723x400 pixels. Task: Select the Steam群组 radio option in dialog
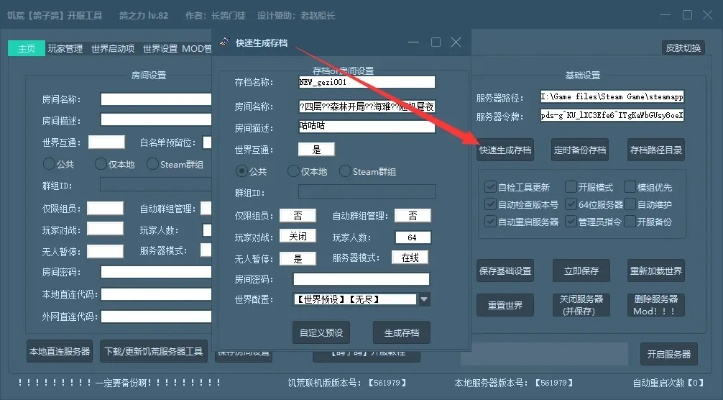[x=345, y=171]
